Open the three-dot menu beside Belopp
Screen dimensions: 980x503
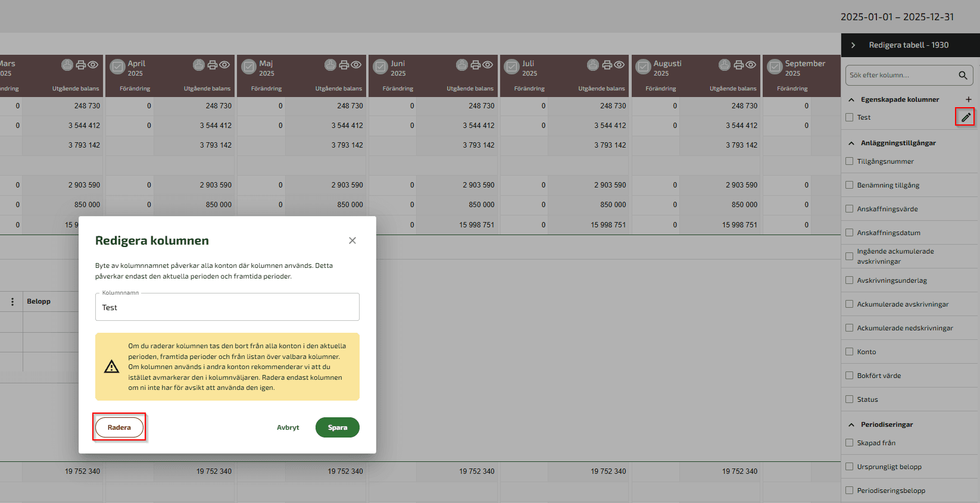13,302
